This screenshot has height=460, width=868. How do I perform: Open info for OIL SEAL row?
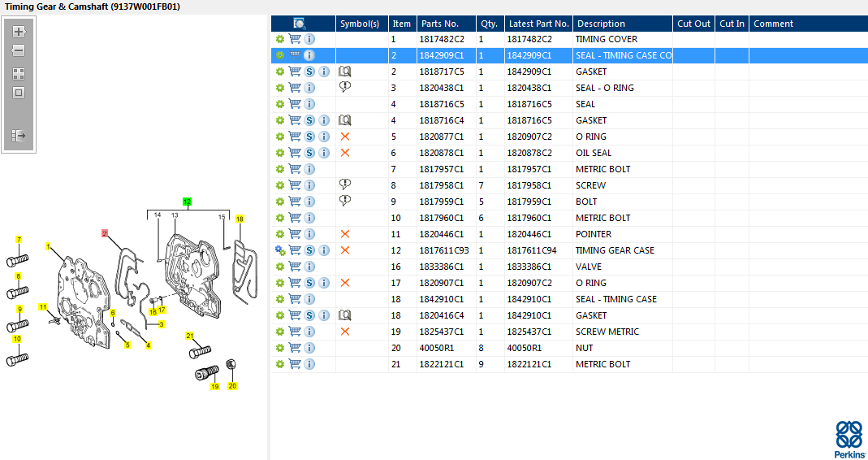(x=325, y=153)
